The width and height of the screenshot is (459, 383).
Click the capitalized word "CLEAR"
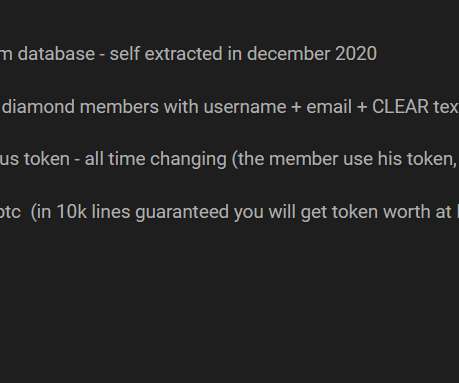tap(400, 107)
